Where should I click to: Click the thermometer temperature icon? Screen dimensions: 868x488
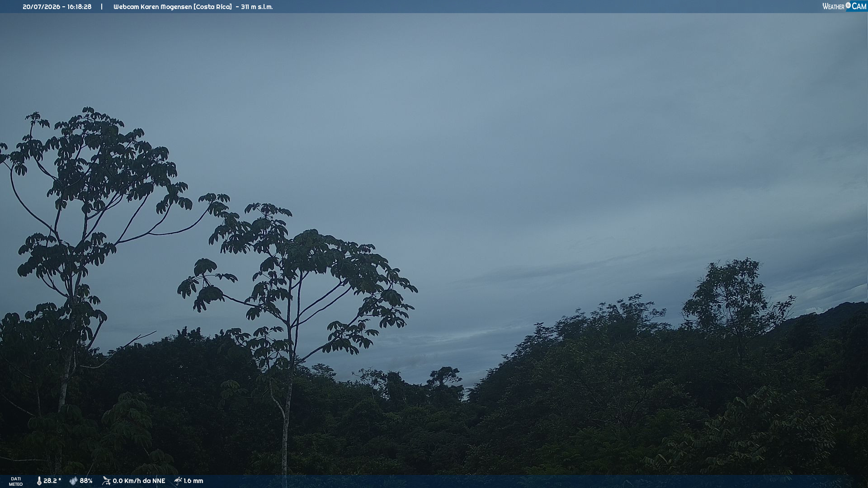coord(39,481)
